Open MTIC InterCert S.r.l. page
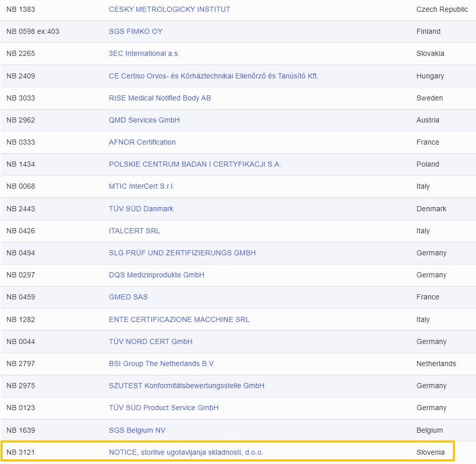 coord(141,186)
